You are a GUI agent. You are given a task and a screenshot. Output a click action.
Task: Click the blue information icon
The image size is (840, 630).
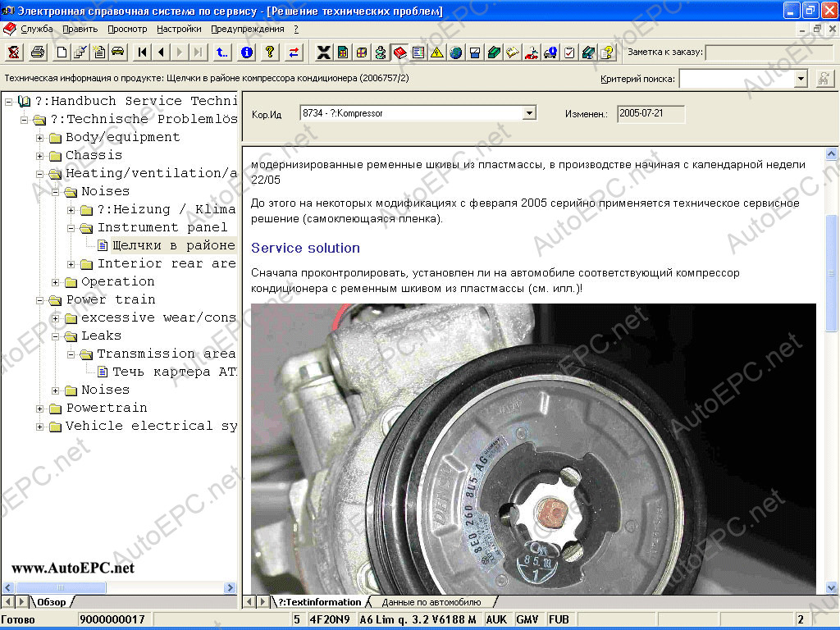(247, 52)
